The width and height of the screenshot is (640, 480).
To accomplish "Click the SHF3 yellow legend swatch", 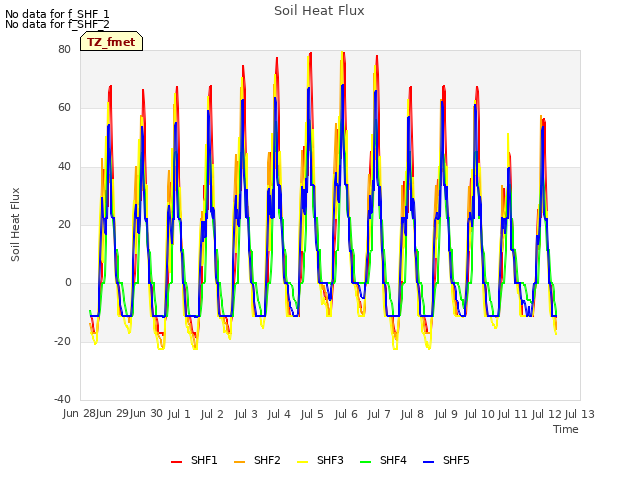I will tap(302, 462).
